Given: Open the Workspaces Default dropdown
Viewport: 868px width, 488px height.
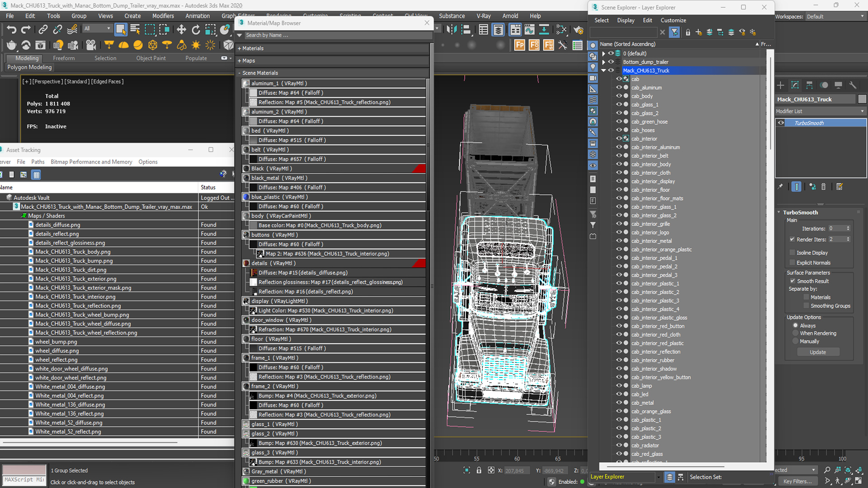Looking at the screenshot, I should pyautogui.click(x=835, y=17).
